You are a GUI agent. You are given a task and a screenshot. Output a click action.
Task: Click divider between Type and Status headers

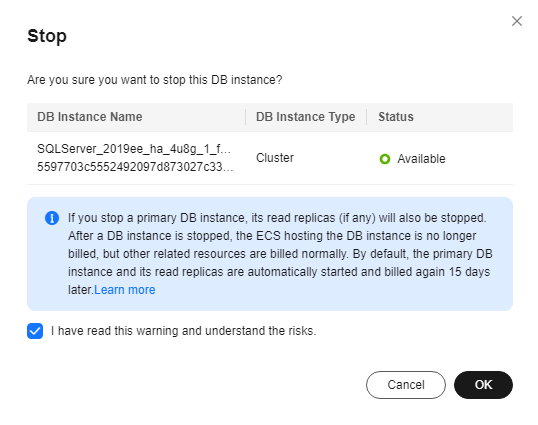tap(367, 117)
